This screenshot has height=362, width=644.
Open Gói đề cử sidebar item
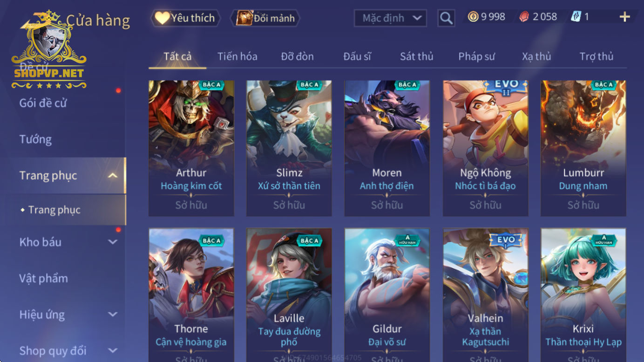(43, 103)
